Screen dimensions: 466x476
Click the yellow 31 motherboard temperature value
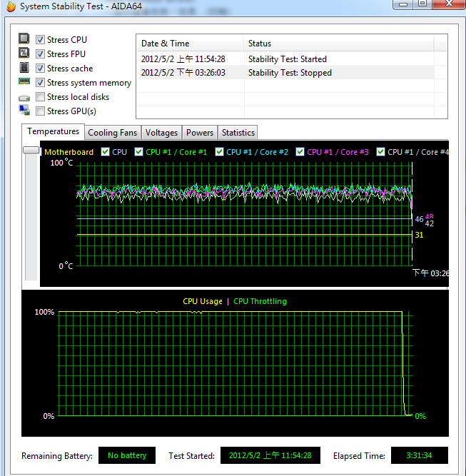click(x=419, y=235)
